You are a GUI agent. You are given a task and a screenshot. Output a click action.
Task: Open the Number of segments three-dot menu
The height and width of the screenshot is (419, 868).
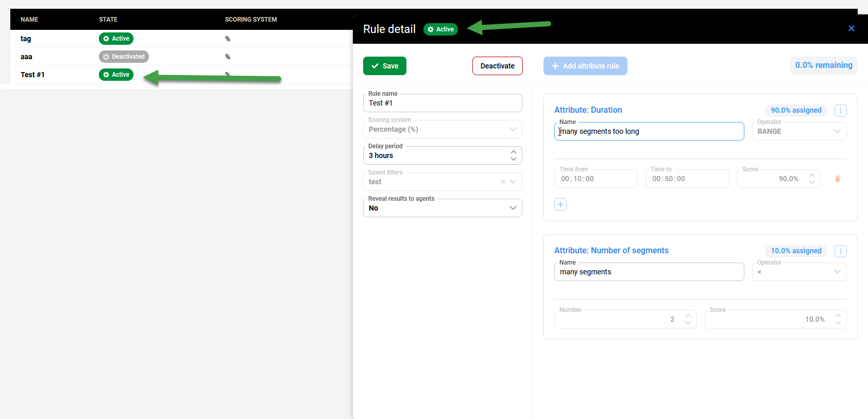(x=840, y=251)
